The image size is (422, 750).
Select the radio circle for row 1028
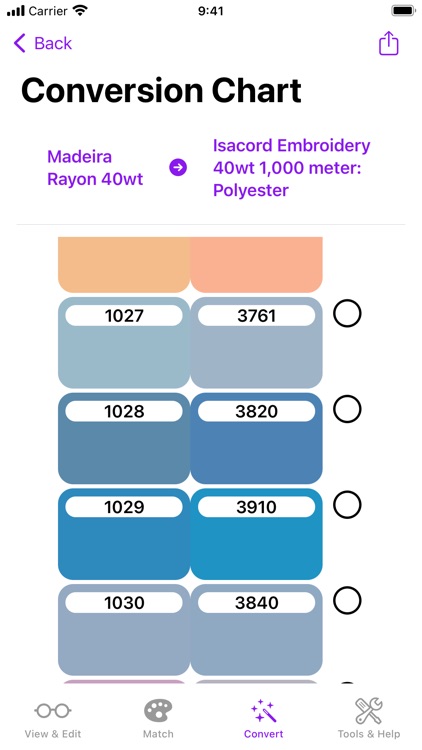coord(347,409)
